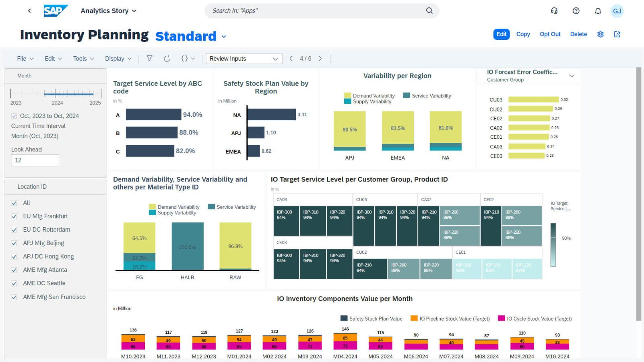The height and width of the screenshot is (362, 644).
Task: Expand the Standard version dropdown
Action: click(224, 36)
